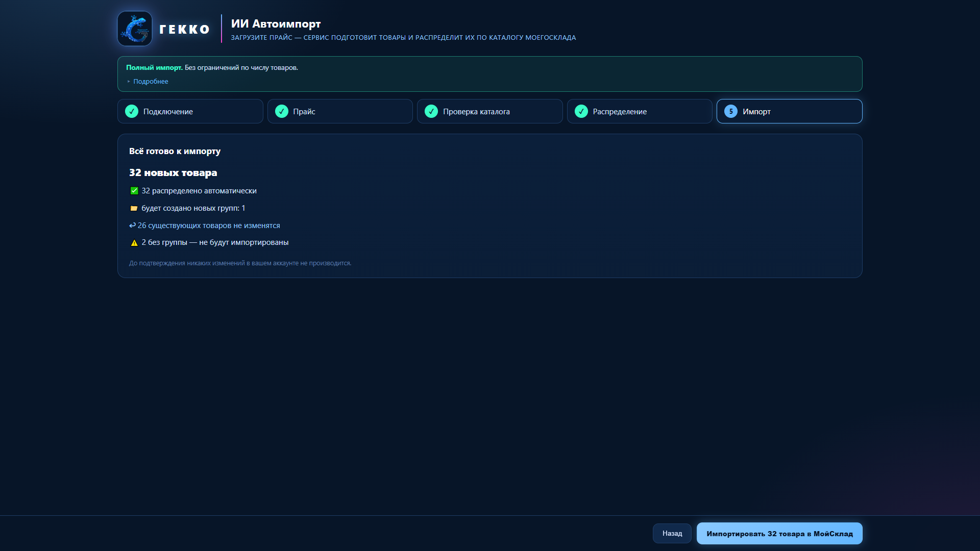Viewport: 980px width, 551px height.
Task: Click the text 2 без группы — не будут импортированы
Action: coord(215,242)
